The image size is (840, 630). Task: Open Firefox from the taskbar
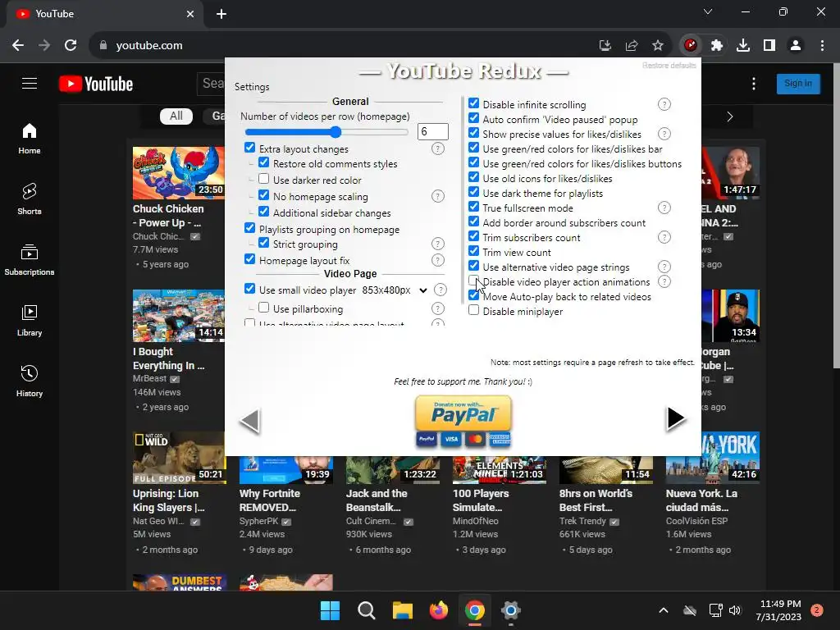coord(438,610)
